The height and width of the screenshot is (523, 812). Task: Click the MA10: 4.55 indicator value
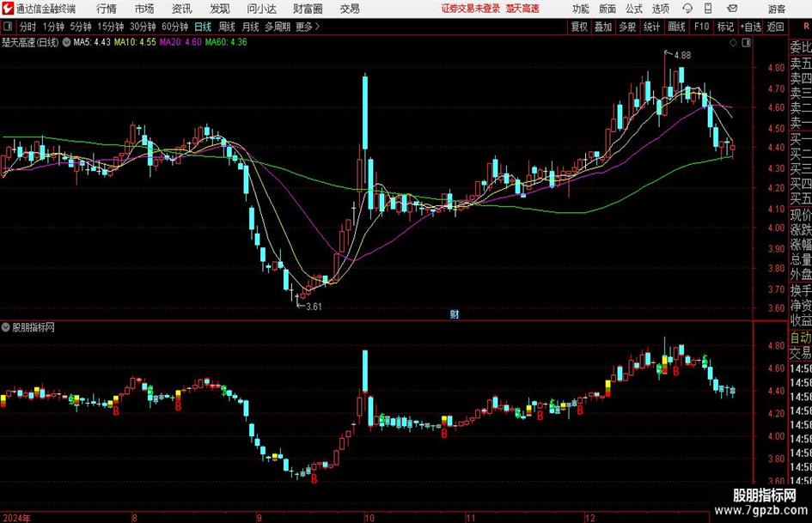coord(135,42)
